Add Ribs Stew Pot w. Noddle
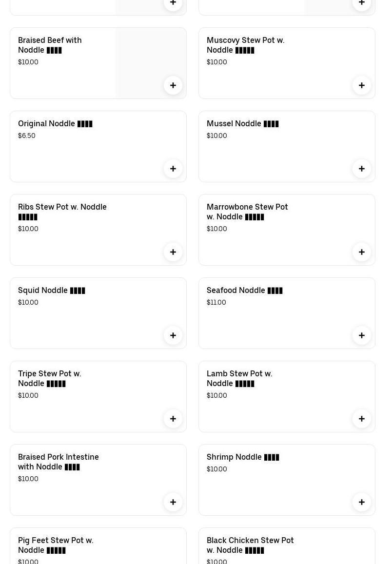Screen dimensions: 392x564 (x=173, y=252)
